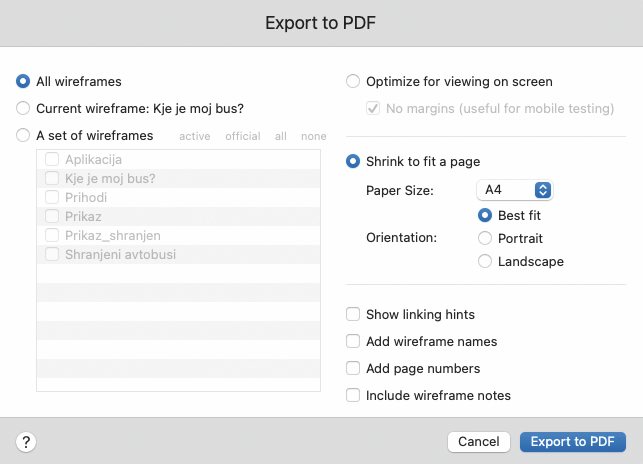Open the help question mark button

click(26, 442)
